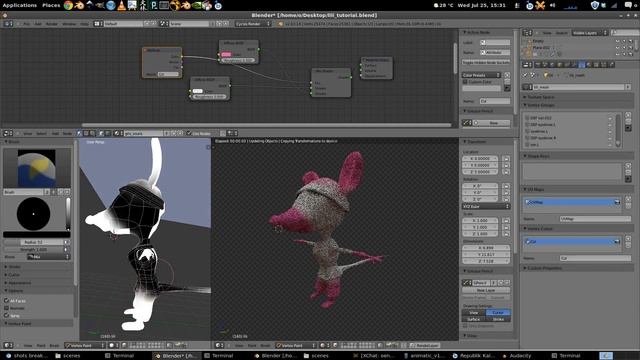Toggle visibility eye for Empty in outliner

click(x=618, y=41)
